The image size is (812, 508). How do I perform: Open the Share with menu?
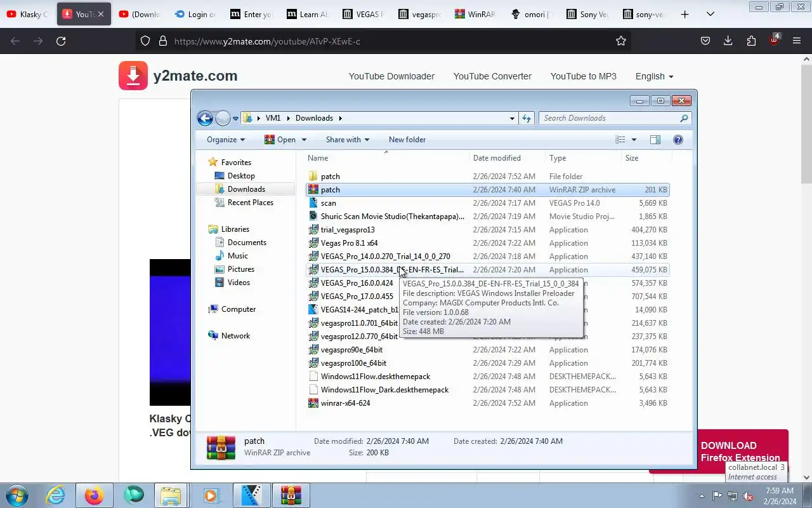click(347, 140)
